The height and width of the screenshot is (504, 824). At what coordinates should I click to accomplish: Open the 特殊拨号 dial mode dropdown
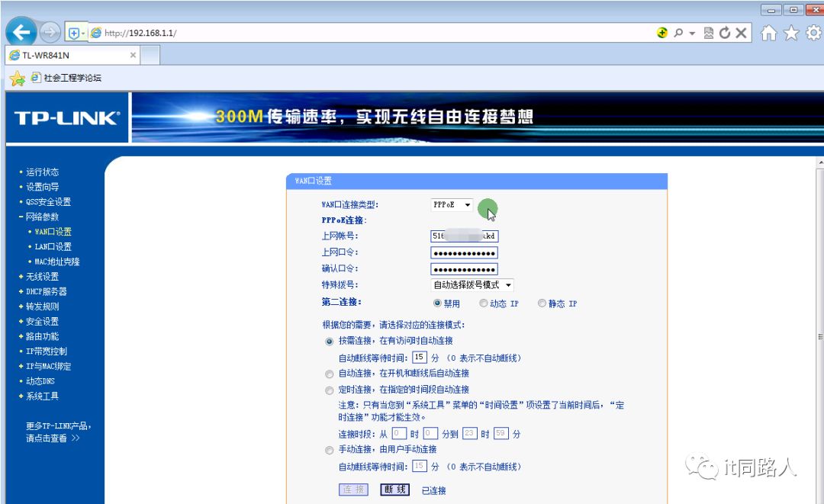coord(472,285)
